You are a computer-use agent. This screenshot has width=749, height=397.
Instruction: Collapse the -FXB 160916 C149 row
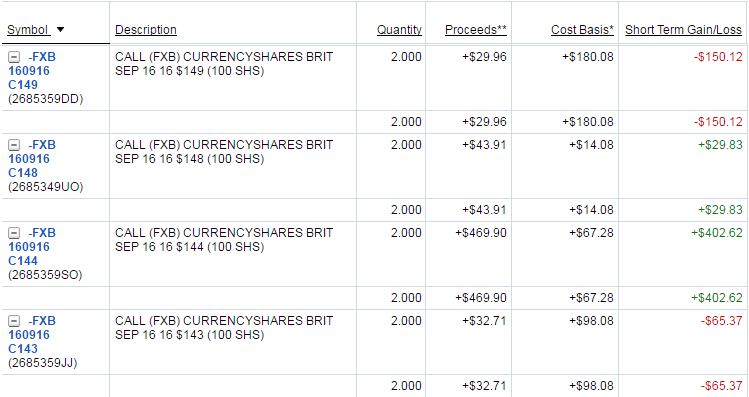coord(14,57)
